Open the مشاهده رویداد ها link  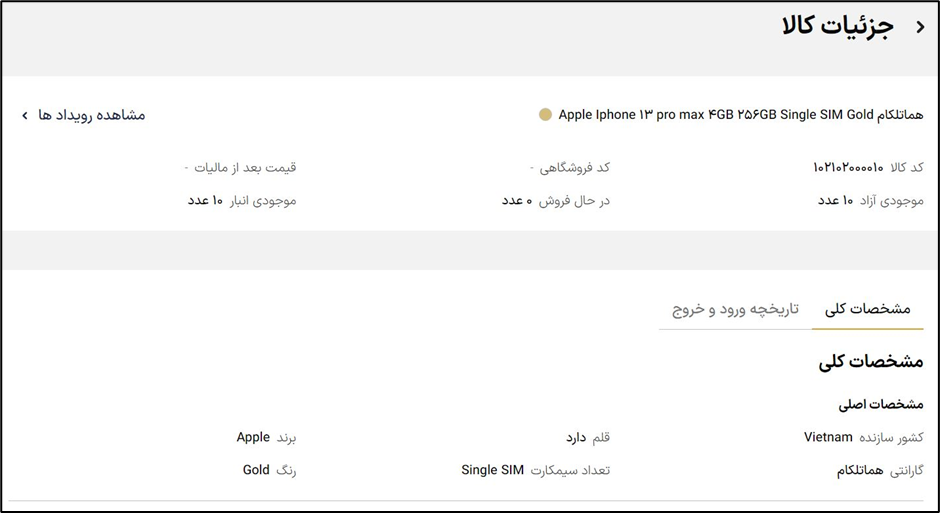pyautogui.click(x=92, y=115)
